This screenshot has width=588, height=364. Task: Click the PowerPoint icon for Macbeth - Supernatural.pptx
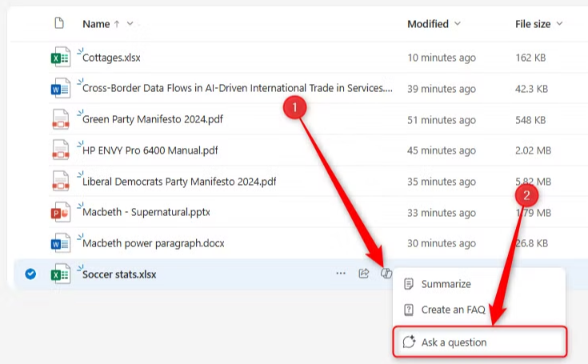coord(60,212)
